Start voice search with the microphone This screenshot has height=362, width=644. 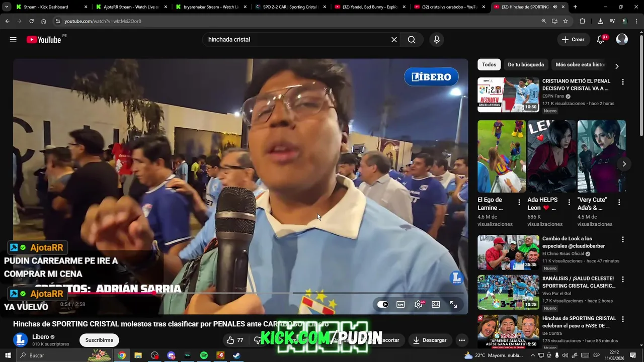tap(437, 40)
